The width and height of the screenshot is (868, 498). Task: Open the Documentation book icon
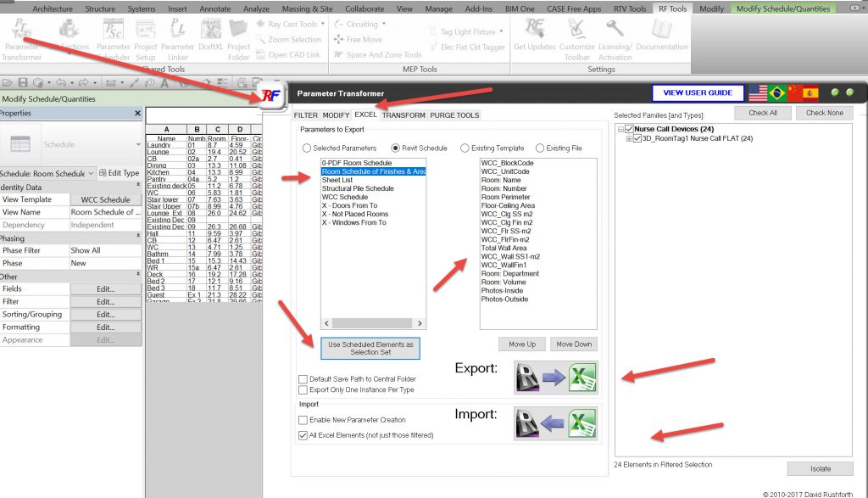pos(661,31)
